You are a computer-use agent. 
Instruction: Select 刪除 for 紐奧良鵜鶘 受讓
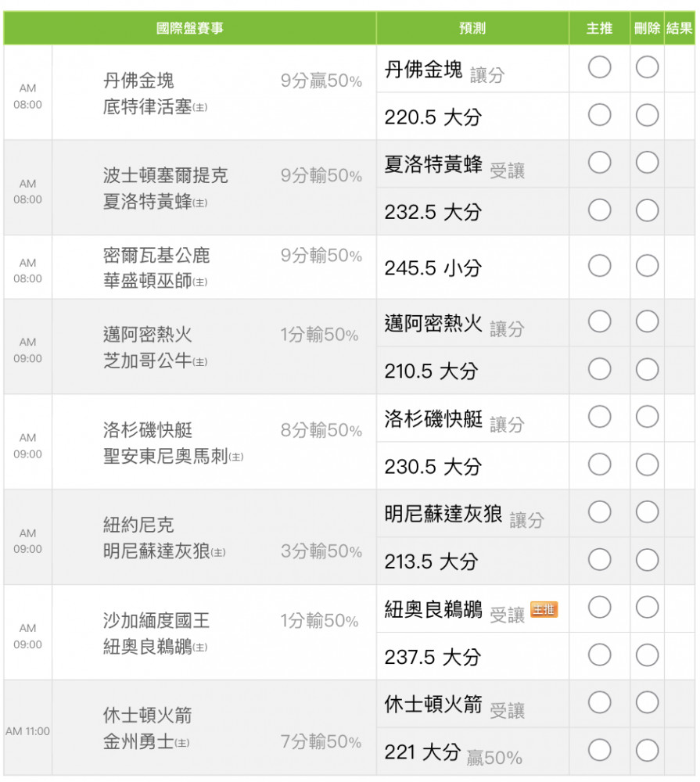point(647,608)
